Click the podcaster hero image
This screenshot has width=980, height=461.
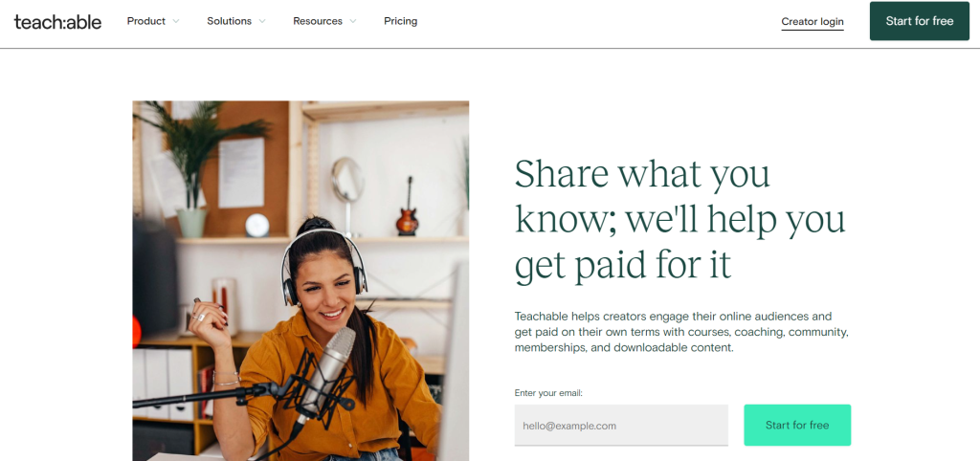coord(301,281)
